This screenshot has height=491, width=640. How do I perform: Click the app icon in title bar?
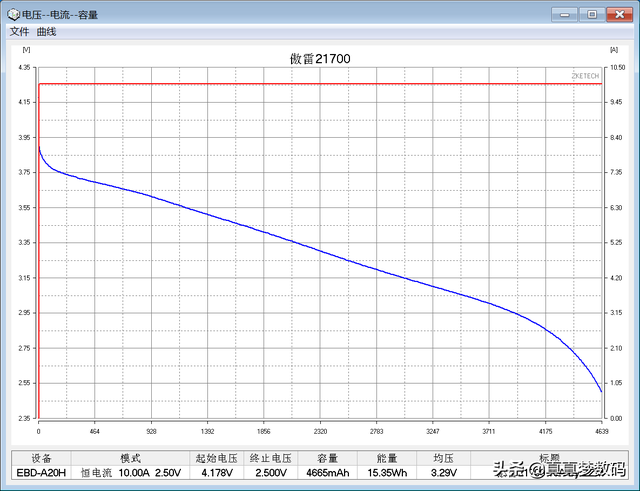13,15
